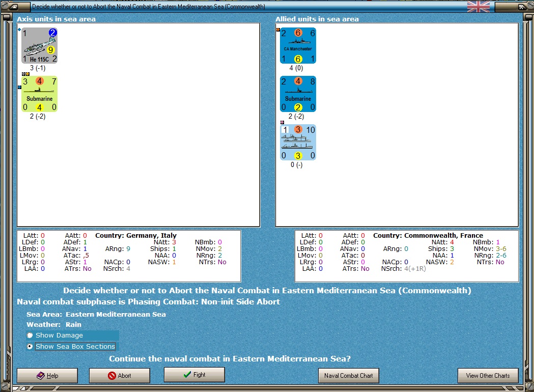534x392 pixels.
Task: Click the Allied NMov 3-6 value
Action: click(500, 248)
